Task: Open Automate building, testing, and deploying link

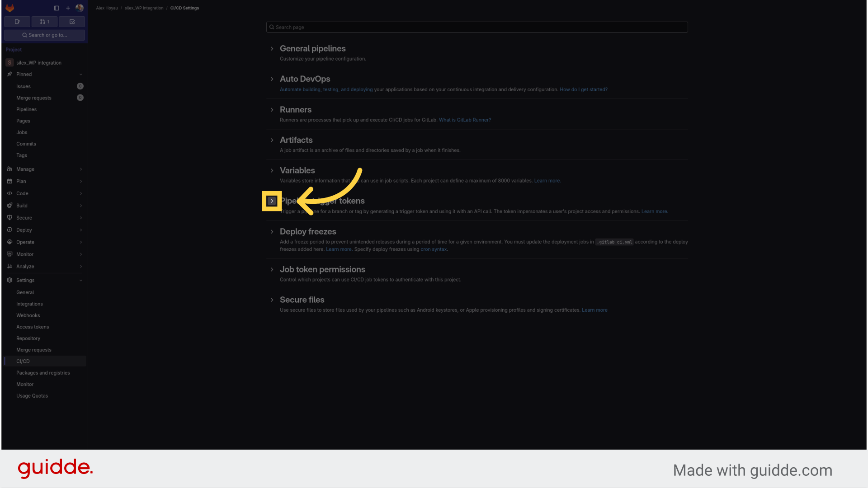Action: (x=326, y=89)
